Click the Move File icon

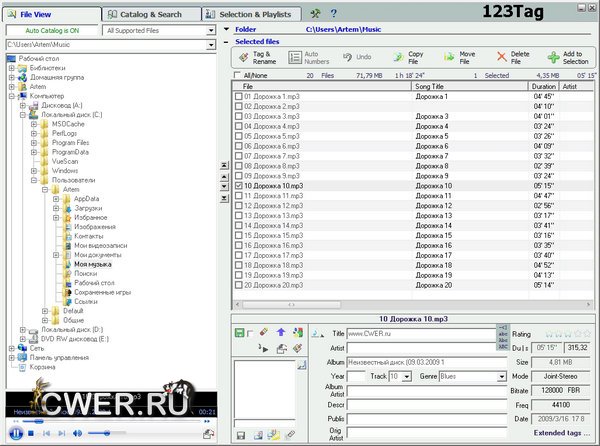click(x=449, y=58)
